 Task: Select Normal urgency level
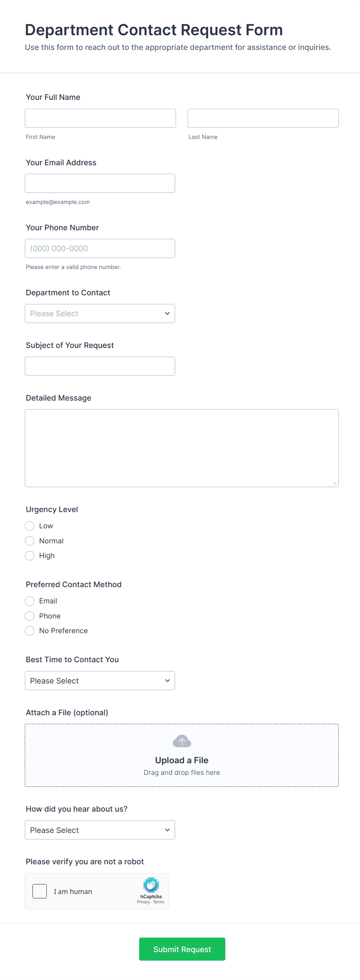point(30,541)
